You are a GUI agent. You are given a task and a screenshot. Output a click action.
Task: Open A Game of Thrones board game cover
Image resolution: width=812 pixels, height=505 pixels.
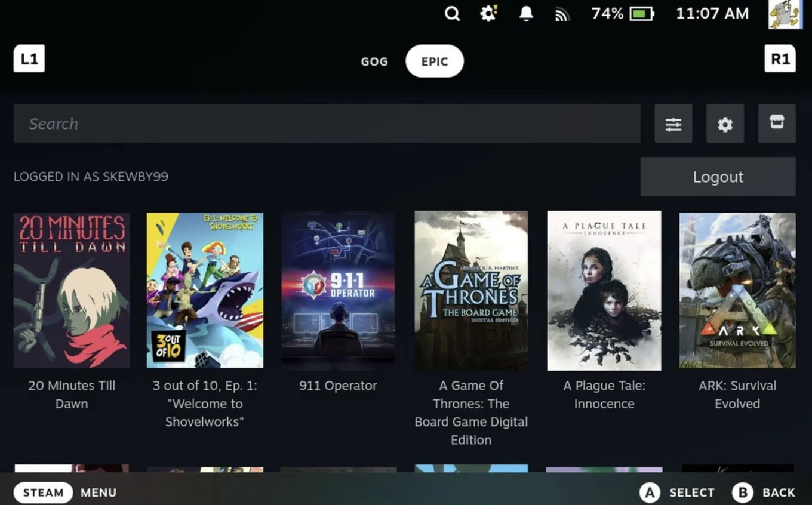tap(471, 290)
